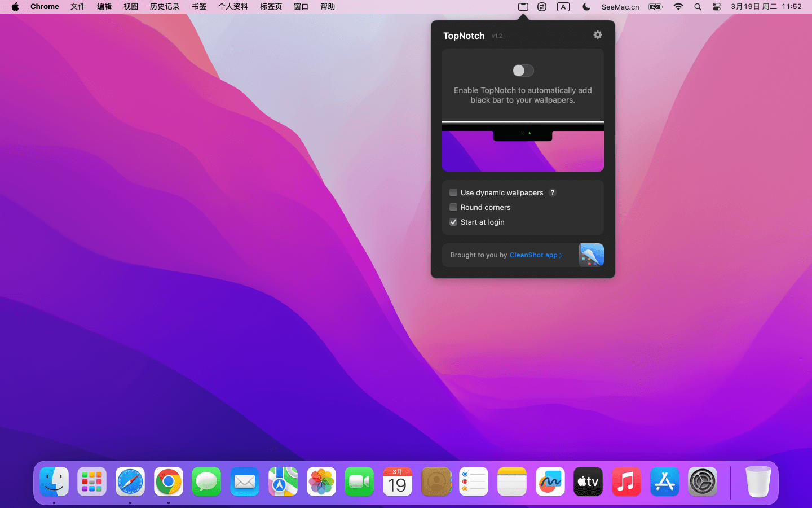Open the 书签 menu
Image resolution: width=812 pixels, height=508 pixels.
coord(199,7)
